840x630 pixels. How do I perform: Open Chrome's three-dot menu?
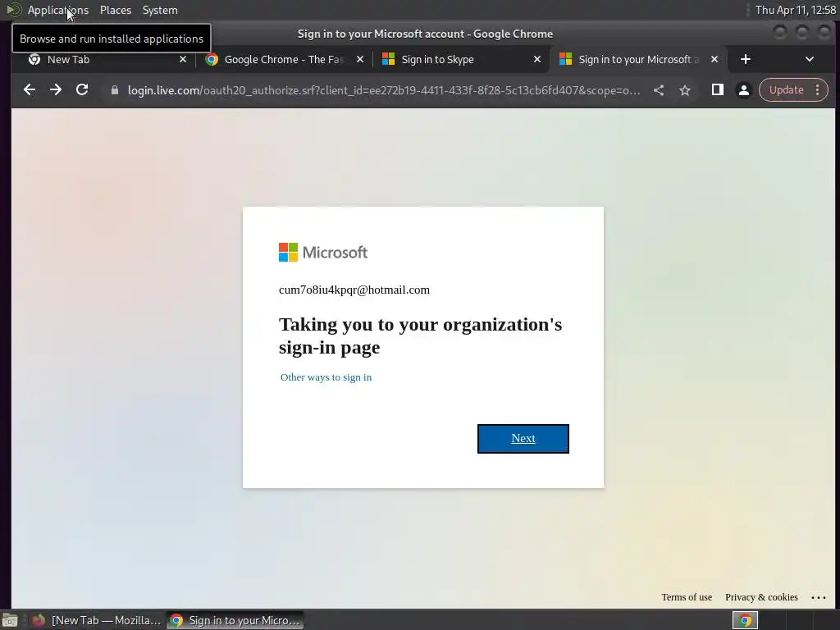[x=818, y=90]
